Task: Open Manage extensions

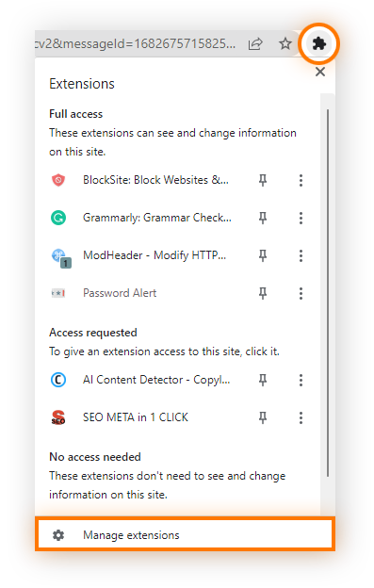Action: pyautogui.click(x=185, y=534)
